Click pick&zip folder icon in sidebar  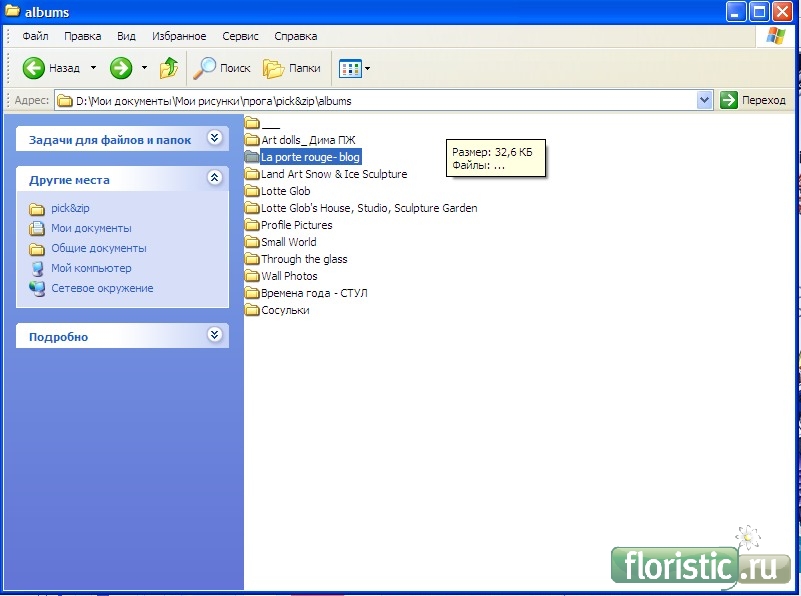(37, 209)
